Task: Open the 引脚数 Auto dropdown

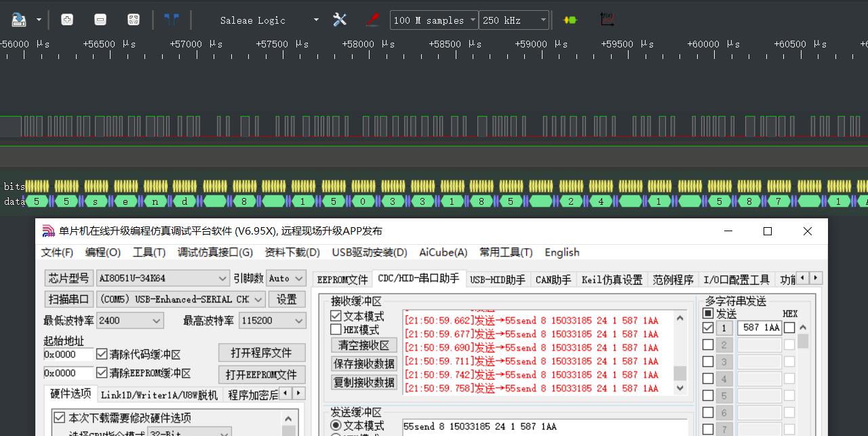Action: click(286, 278)
